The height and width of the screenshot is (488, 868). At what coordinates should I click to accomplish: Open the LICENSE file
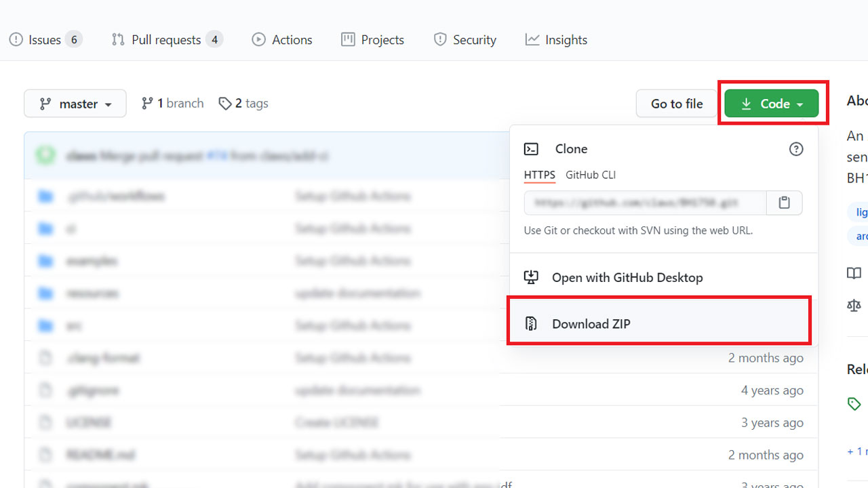pyautogui.click(x=89, y=423)
